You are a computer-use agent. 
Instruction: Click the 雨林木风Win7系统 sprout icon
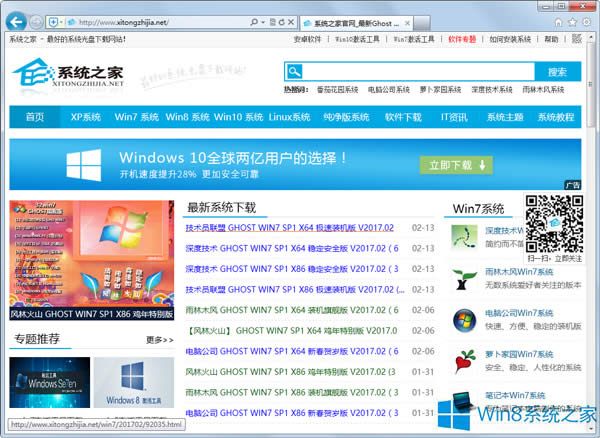(x=464, y=279)
